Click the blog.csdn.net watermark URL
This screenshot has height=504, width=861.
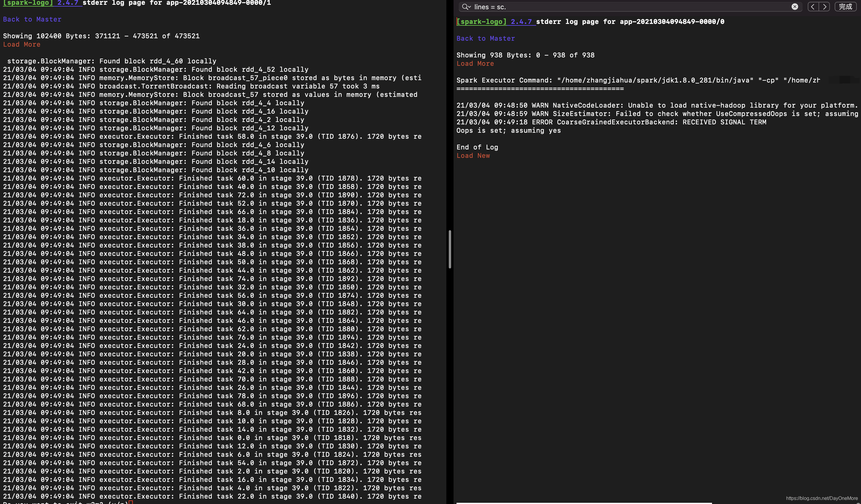pyautogui.click(x=822, y=498)
